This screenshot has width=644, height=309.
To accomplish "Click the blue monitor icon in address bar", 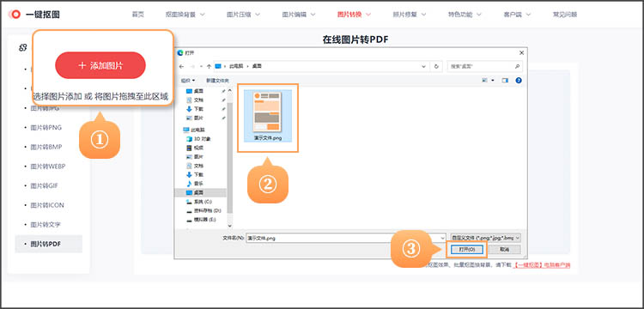I will point(218,66).
